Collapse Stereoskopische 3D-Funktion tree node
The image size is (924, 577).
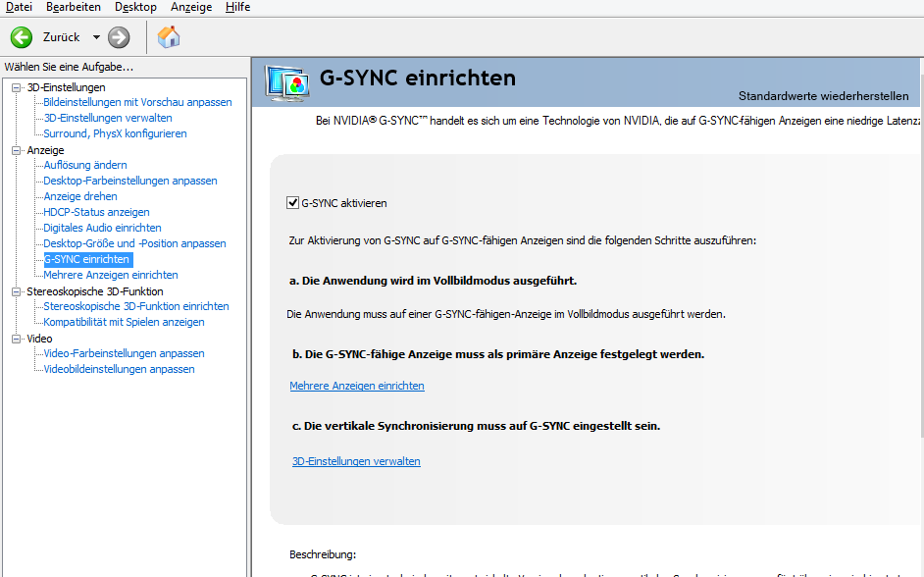17,291
